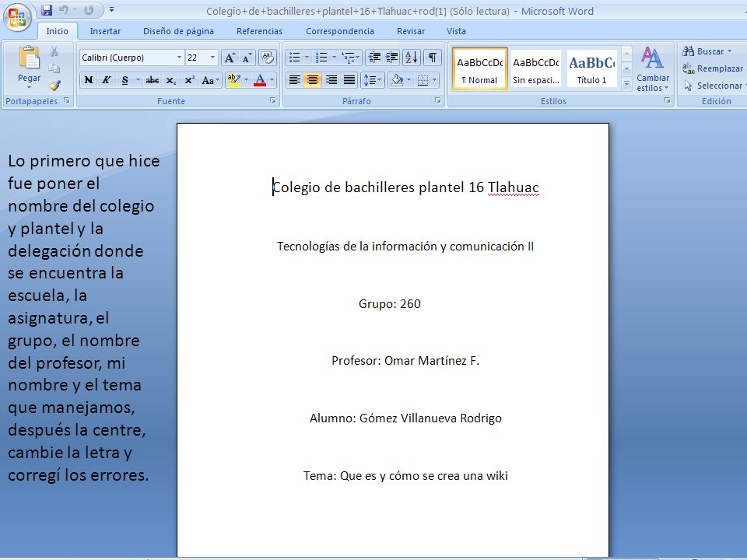Image resolution: width=747 pixels, height=560 pixels.
Task: Open the line spacing dropdown
Action: (372, 80)
